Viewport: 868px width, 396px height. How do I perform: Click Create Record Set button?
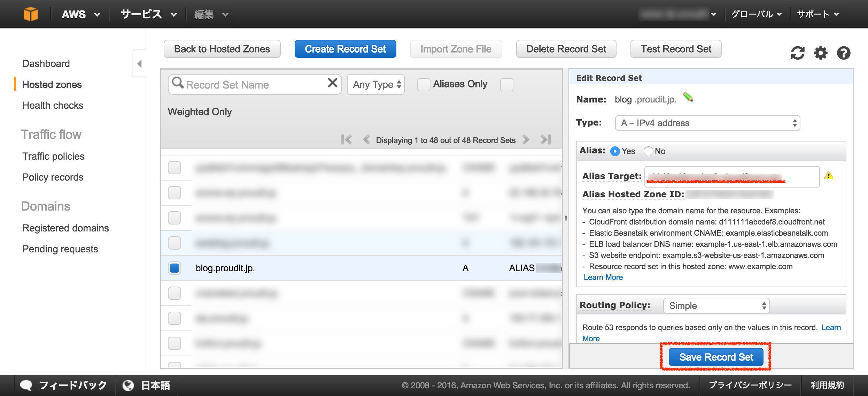(345, 49)
